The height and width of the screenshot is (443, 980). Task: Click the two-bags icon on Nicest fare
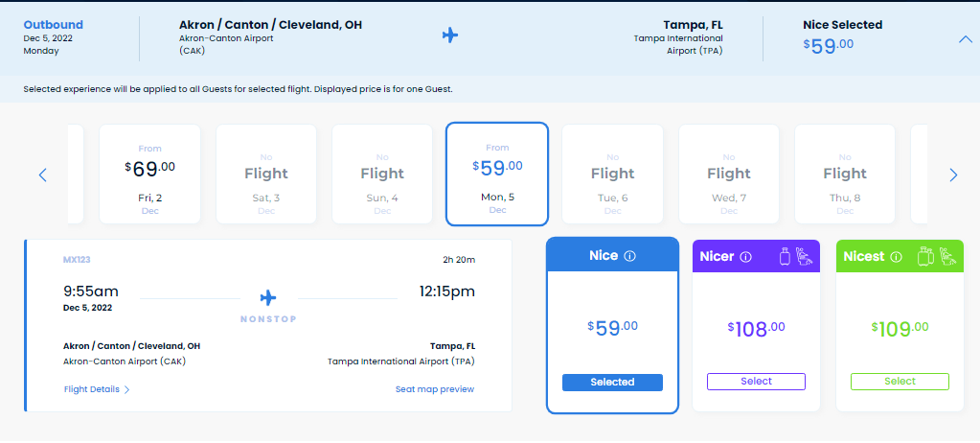[x=925, y=256]
